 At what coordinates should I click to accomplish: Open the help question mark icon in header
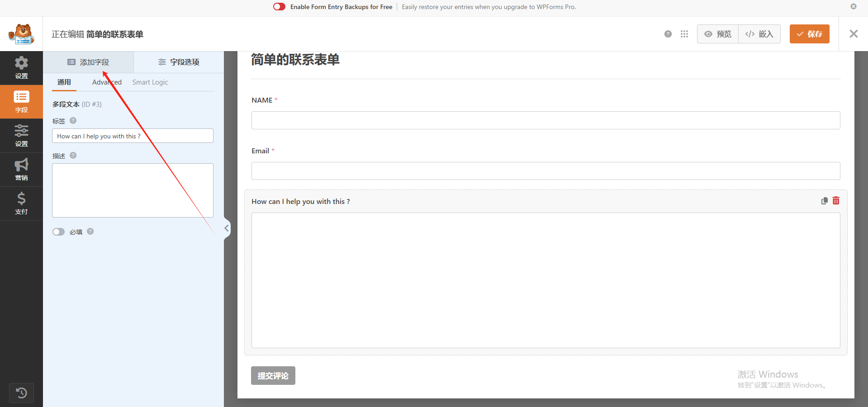pos(668,34)
